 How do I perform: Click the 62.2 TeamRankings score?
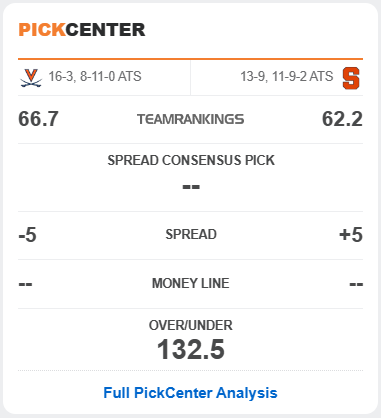(342, 119)
